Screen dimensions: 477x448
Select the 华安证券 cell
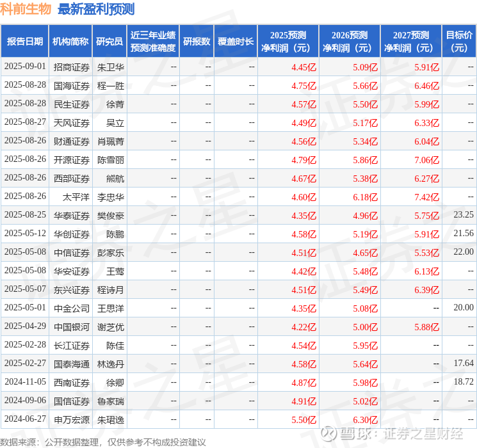72,271
